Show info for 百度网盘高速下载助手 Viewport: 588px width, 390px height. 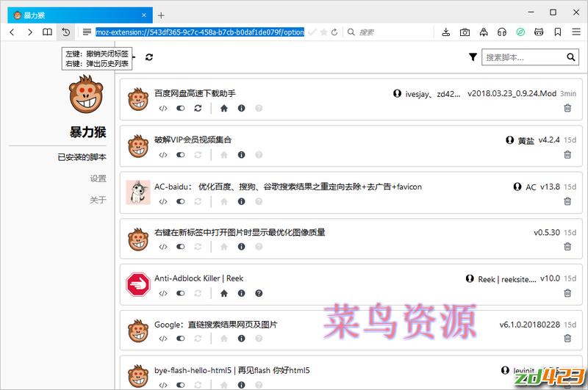point(242,108)
